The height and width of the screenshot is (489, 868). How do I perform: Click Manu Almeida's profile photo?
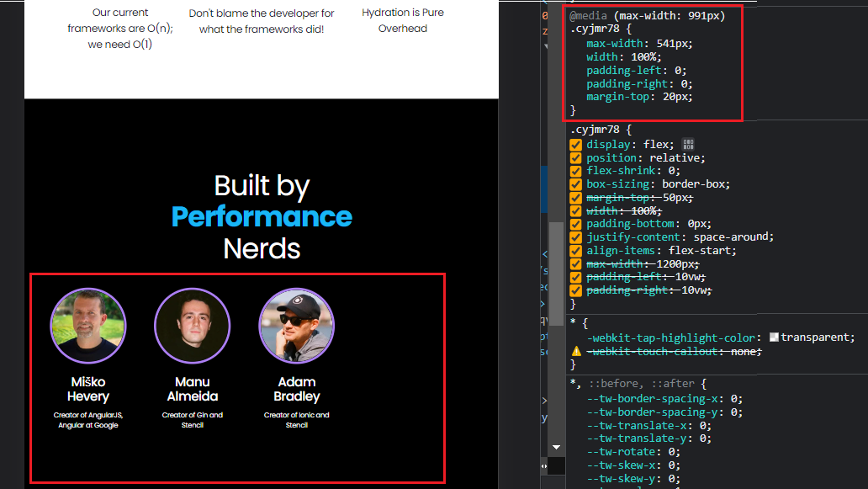coord(192,326)
